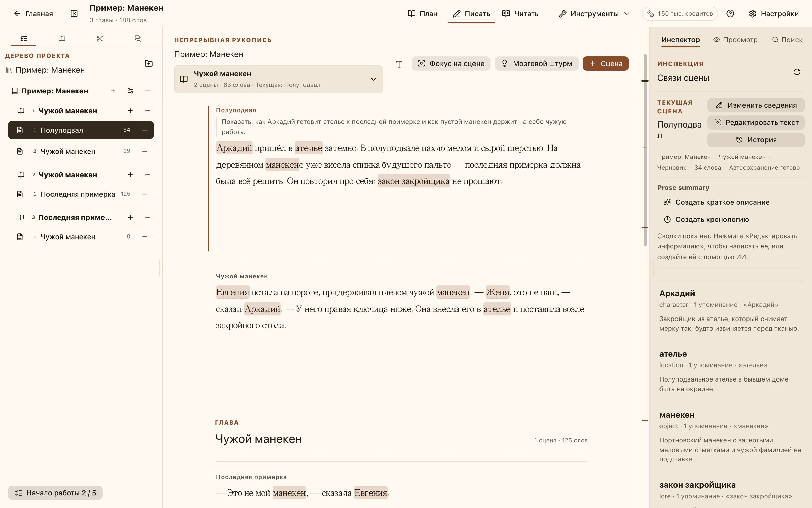Open scene История

756,140
